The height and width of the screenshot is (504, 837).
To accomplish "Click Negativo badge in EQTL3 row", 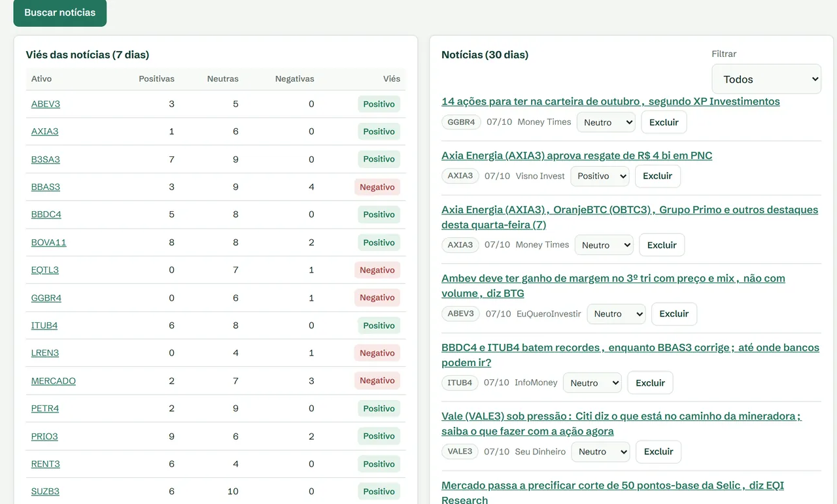I will [x=377, y=270].
